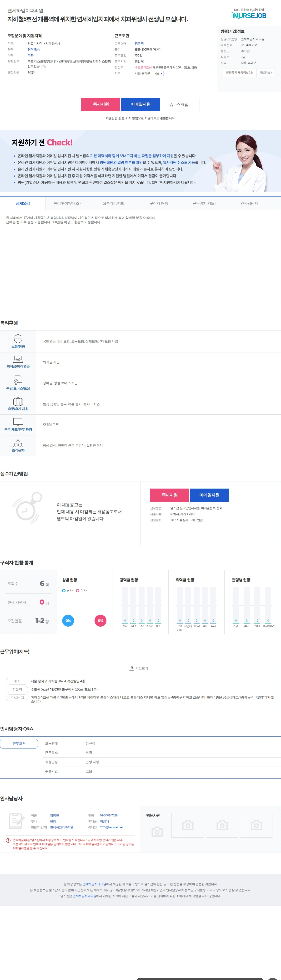Click the 정규직 employment type link
Image resolution: width=281 pixels, height=980 pixels.
point(139,43)
